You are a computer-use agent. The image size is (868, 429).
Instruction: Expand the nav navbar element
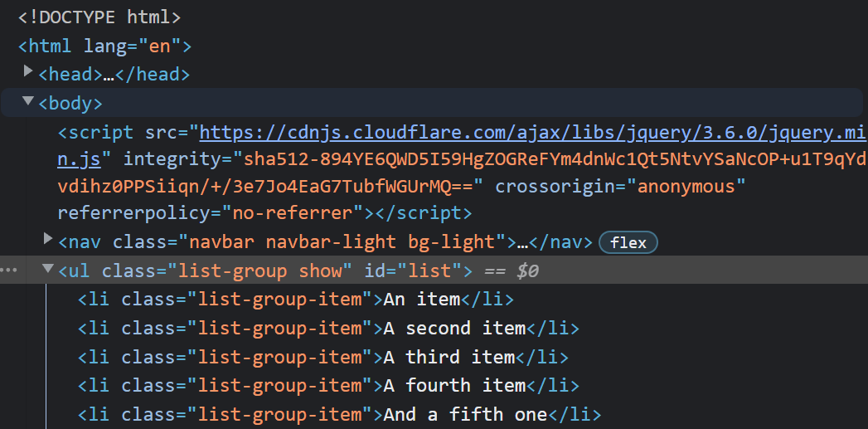click(48, 239)
